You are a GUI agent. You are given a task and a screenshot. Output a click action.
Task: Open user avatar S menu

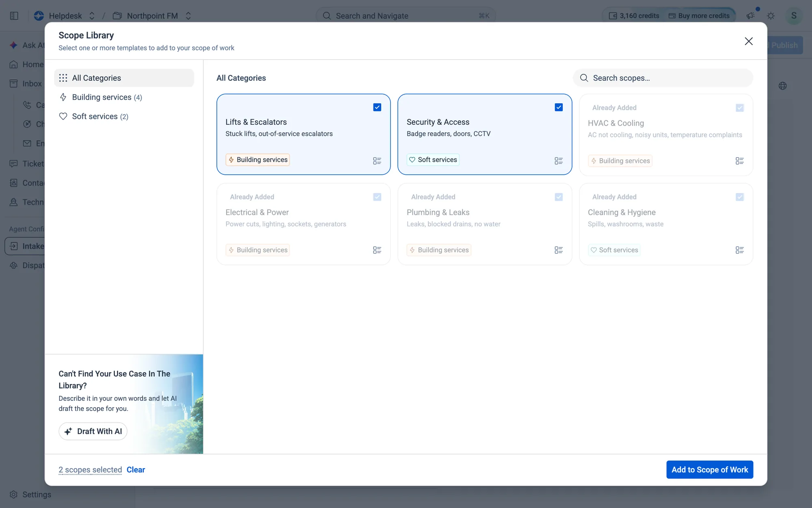pos(794,16)
